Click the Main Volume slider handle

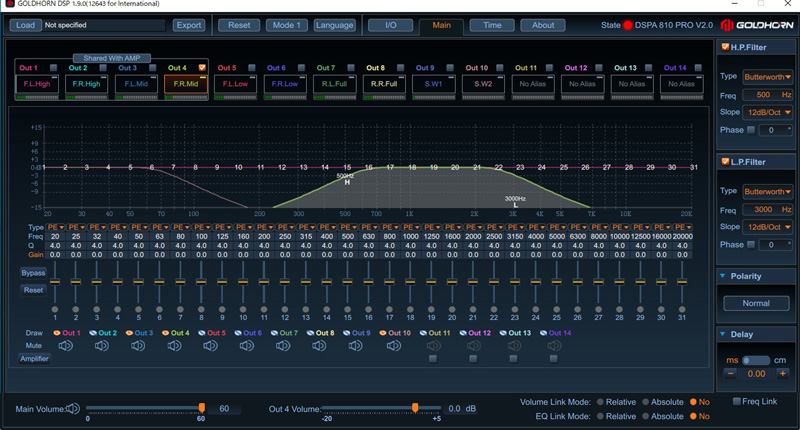click(x=202, y=408)
